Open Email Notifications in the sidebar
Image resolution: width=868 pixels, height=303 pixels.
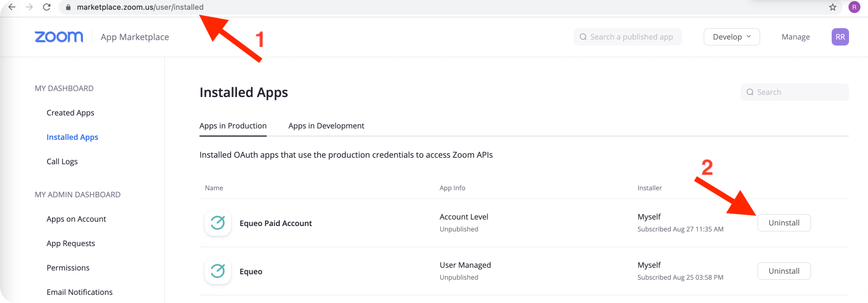point(80,292)
